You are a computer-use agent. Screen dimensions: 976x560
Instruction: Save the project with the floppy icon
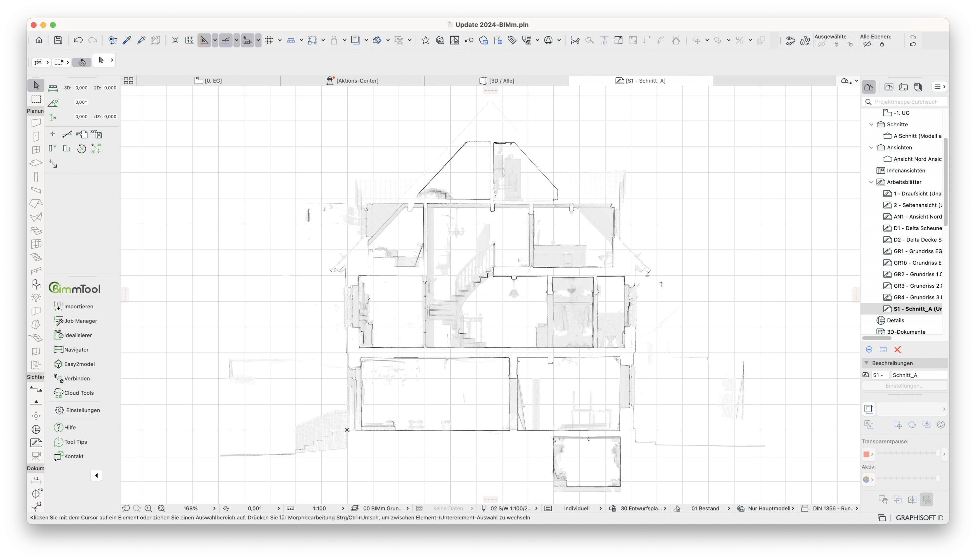(58, 40)
